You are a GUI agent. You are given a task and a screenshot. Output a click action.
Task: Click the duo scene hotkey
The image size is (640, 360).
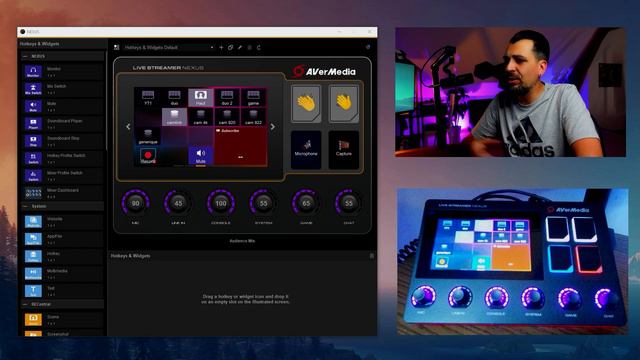point(174,98)
